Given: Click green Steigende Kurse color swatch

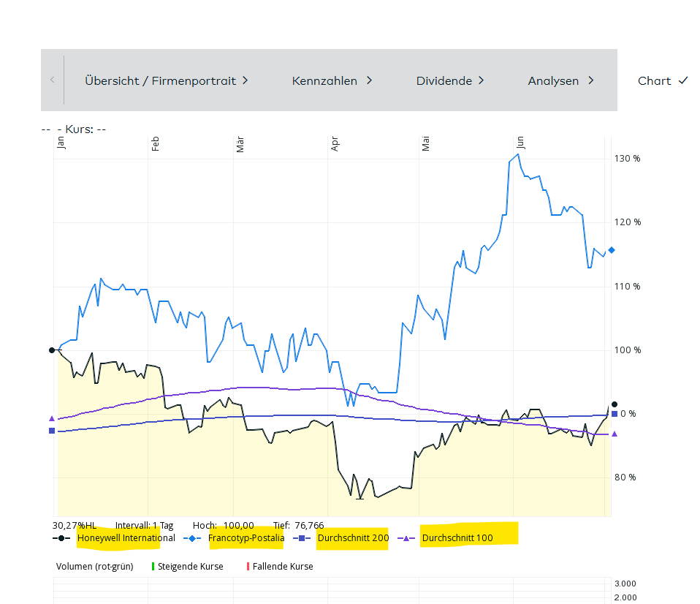Looking at the screenshot, I should tap(153, 567).
